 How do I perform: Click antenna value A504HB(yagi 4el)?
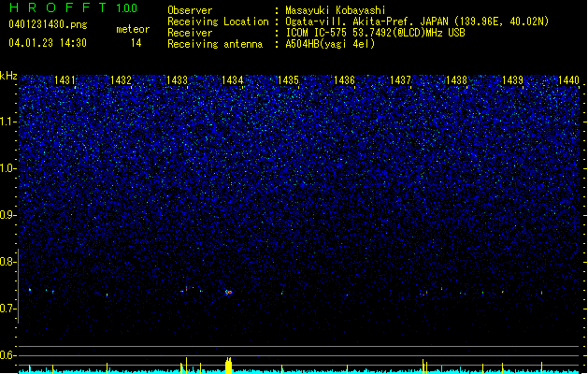(330, 44)
